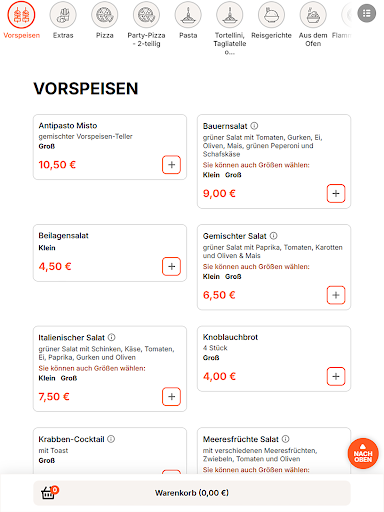The height and width of the screenshot is (512, 384).
Task: Select the Extras category icon
Action: (63, 15)
